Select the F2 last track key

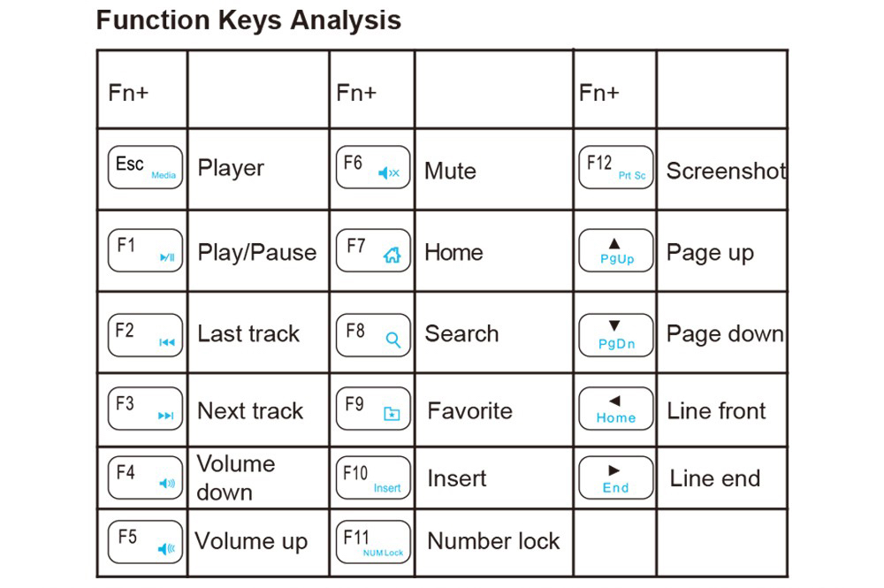145,335
